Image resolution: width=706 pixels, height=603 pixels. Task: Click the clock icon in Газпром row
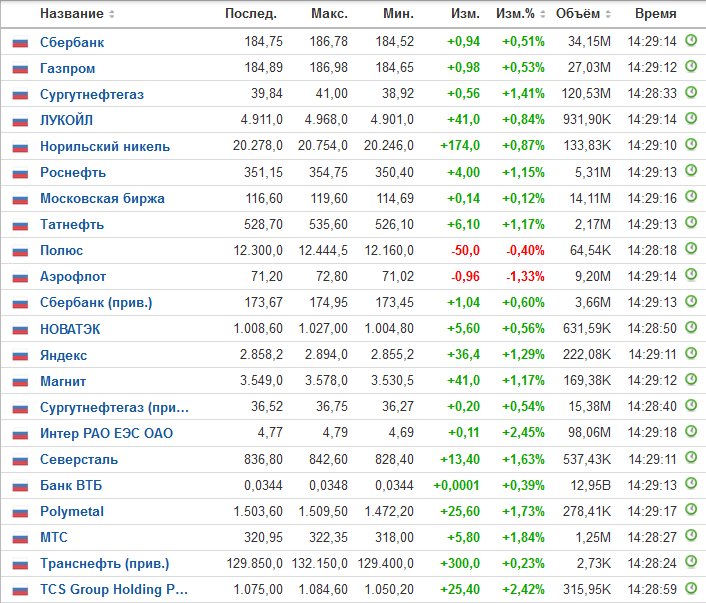click(691, 67)
